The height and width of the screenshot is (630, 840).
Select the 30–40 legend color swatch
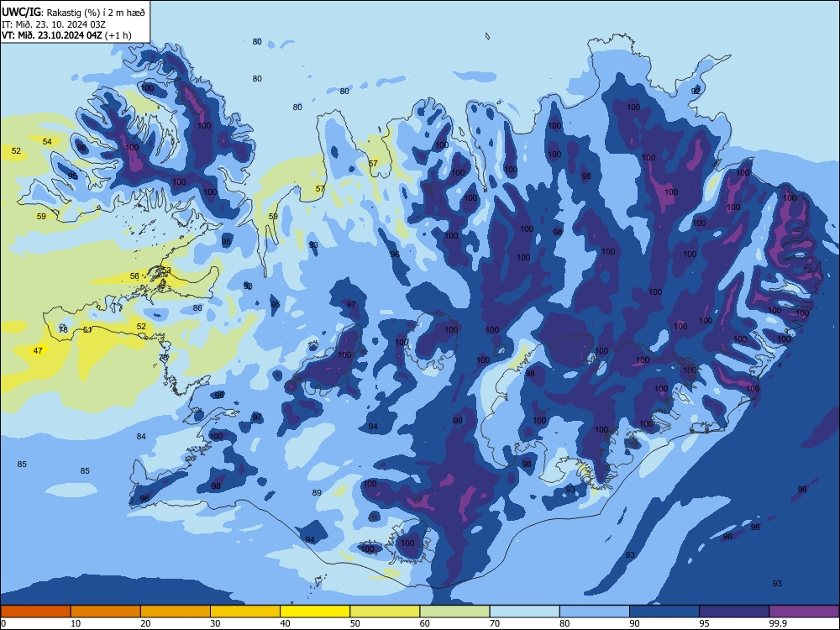click(x=245, y=612)
